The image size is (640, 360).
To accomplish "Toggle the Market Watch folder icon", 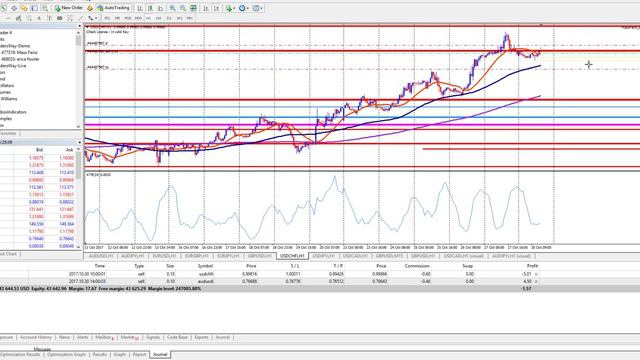I will click(x=3, y=8).
